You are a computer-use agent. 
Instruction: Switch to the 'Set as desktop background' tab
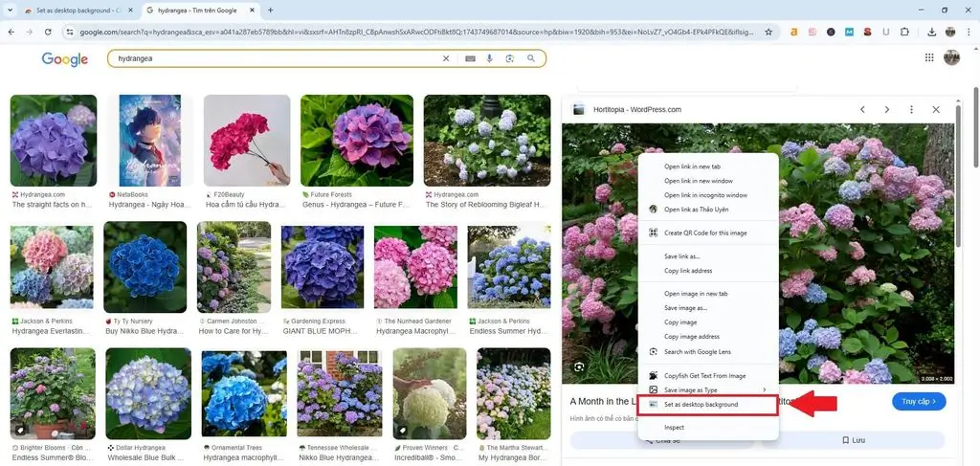click(78, 11)
